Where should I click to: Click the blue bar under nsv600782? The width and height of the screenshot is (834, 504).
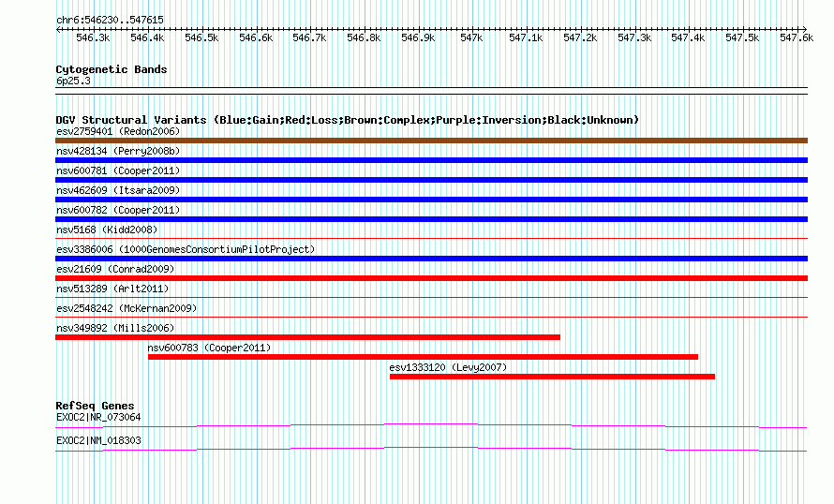[431, 219]
